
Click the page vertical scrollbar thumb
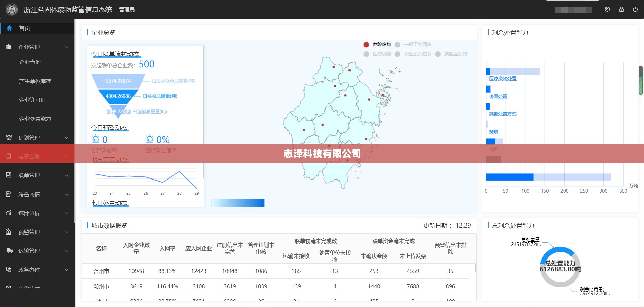pyautogui.click(x=641, y=80)
